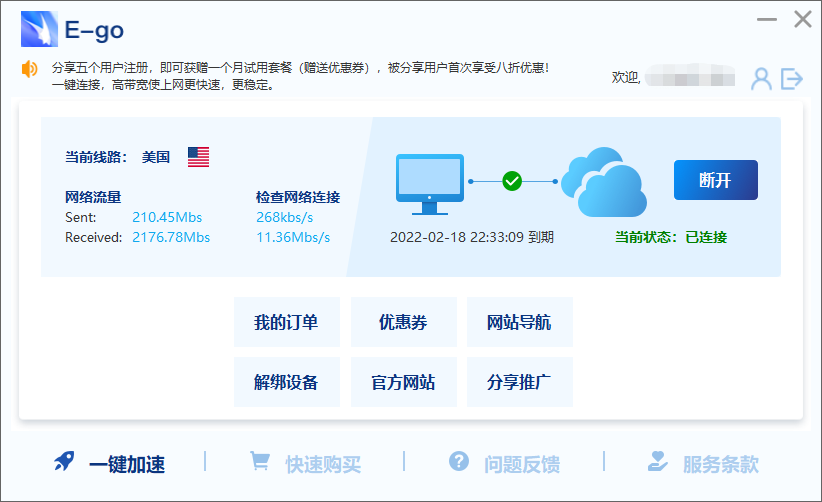Click the United States flag icon

pos(198,157)
